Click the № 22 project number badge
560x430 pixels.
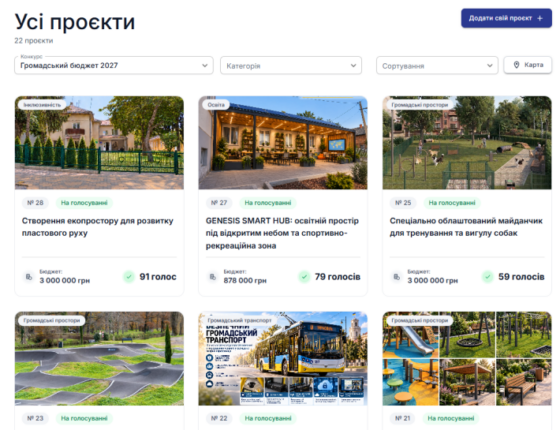pyautogui.click(x=219, y=418)
